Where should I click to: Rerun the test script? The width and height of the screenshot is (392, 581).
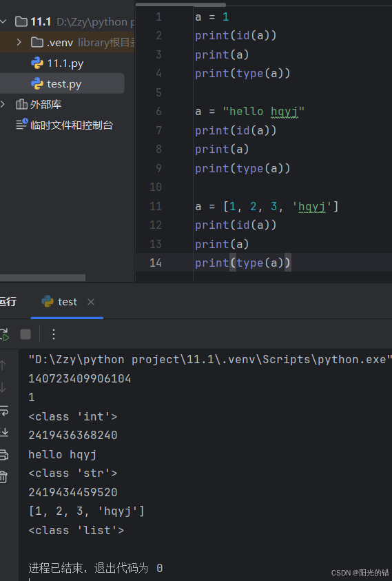point(4,334)
